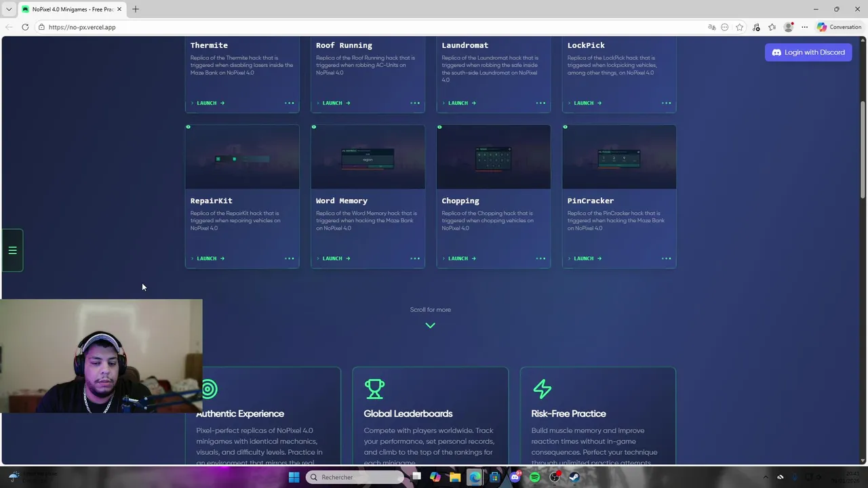Open Chopping card more options dots
This screenshot has height=488, width=868.
540,258
